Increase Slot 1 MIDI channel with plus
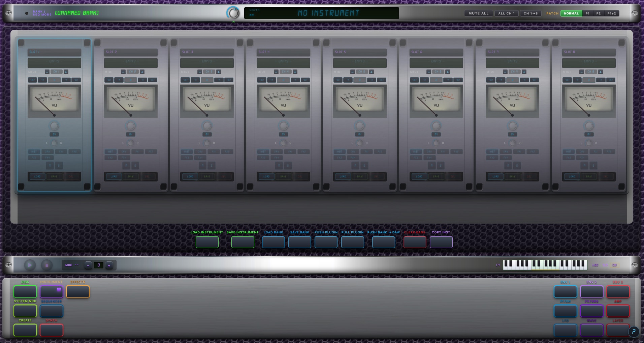 [66, 72]
